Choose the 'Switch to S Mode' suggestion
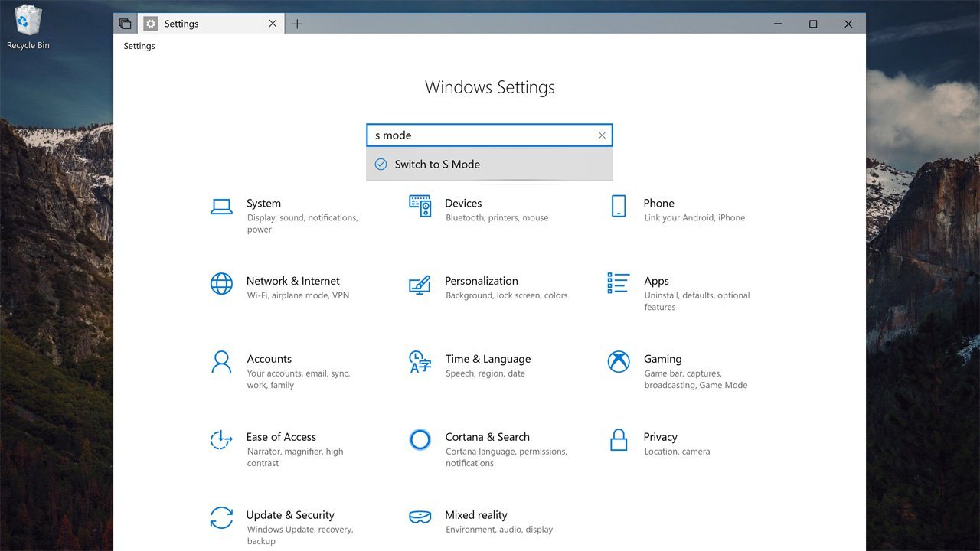 [490, 164]
